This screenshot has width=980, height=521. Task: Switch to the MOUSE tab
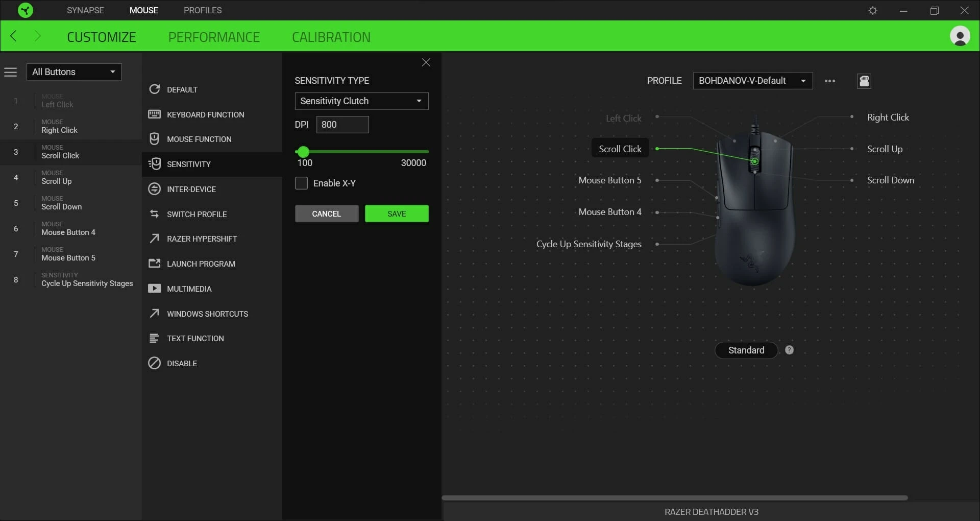coord(144,10)
